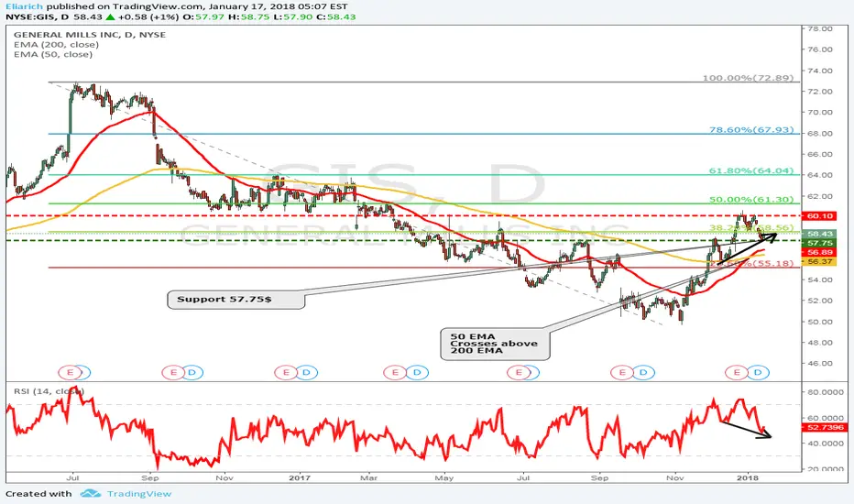This screenshot has height=504, width=854.
Task: Click the 46.00 value on price axis
Action: coord(819,364)
